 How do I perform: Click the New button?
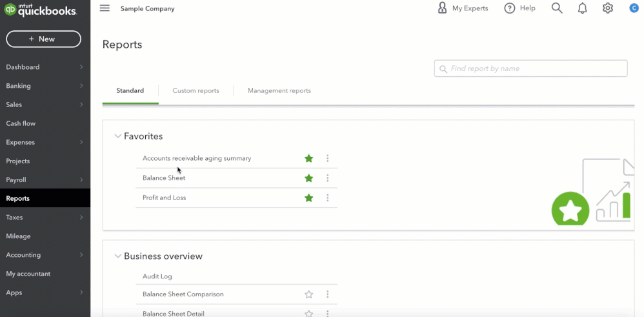point(43,39)
